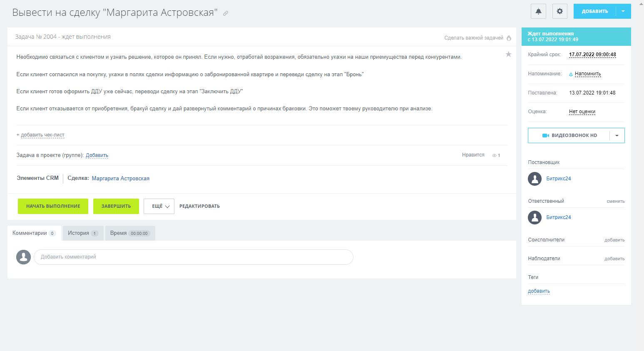Image resolution: width=644 pixels, height=351 pixels.
Task: Click the deadline date 17.07.2022
Action: pos(592,55)
